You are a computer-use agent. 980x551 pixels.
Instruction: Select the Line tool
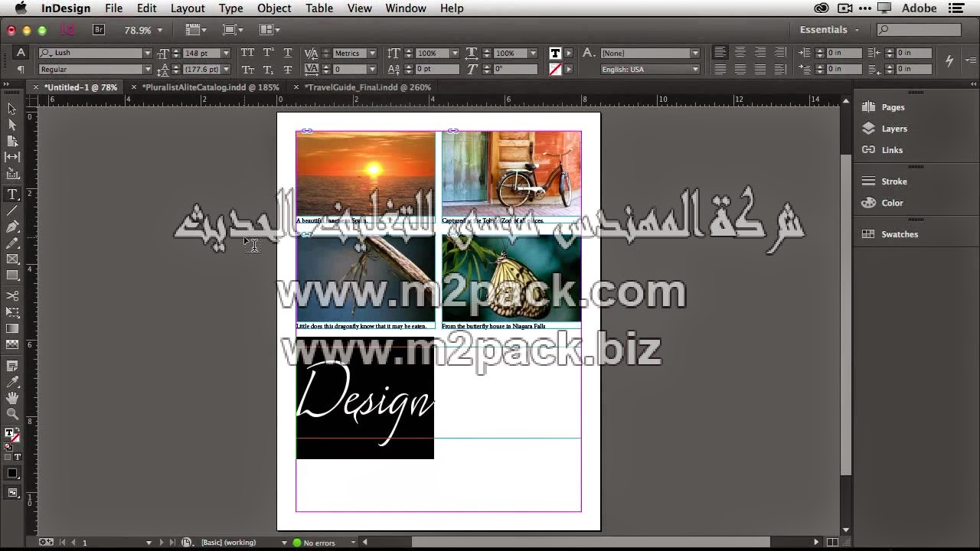(x=12, y=210)
